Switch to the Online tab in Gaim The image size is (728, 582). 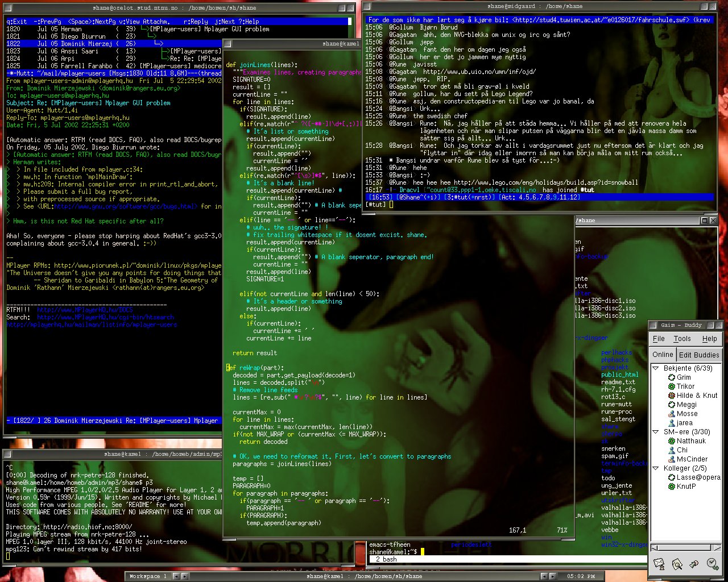click(x=663, y=355)
